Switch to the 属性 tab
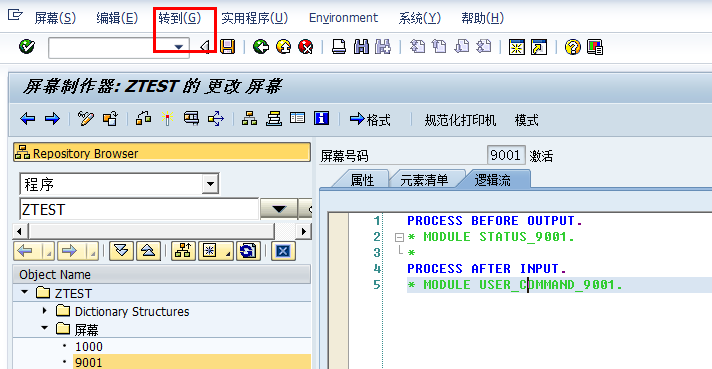The width and height of the screenshot is (712, 369). (x=362, y=180)
